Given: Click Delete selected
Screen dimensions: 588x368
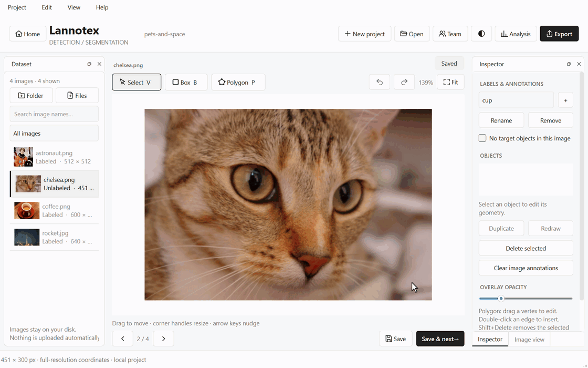Looking at the screenshot, I should pos(526,248).
